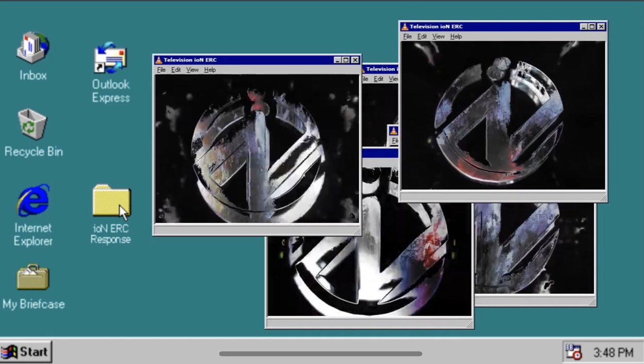Launch the Internet Explorer desktop icon
This screenshot has height=364, width=644.
point(33,200)
